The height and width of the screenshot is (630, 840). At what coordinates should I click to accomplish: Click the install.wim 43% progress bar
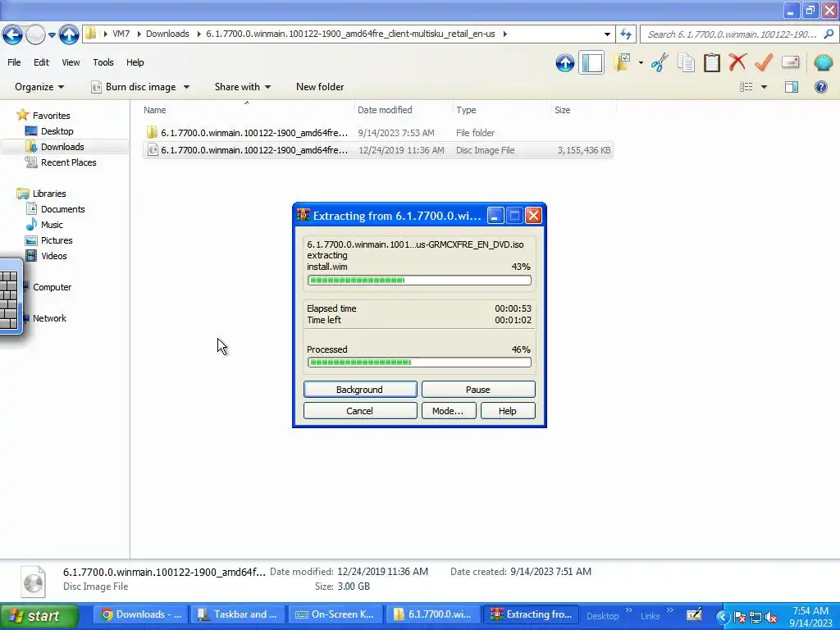(419, 281)
